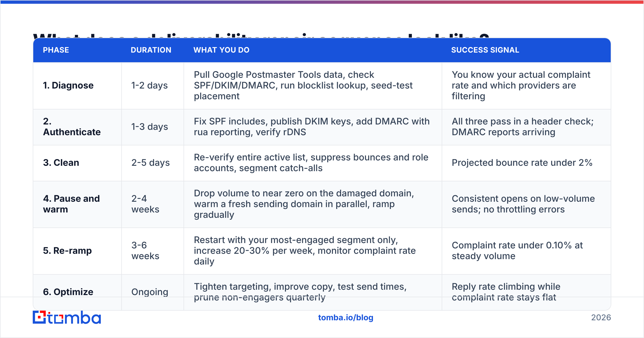Select the '4. Pause and warm' phase cell
644x338 pixels.
[x=77, y=204]
